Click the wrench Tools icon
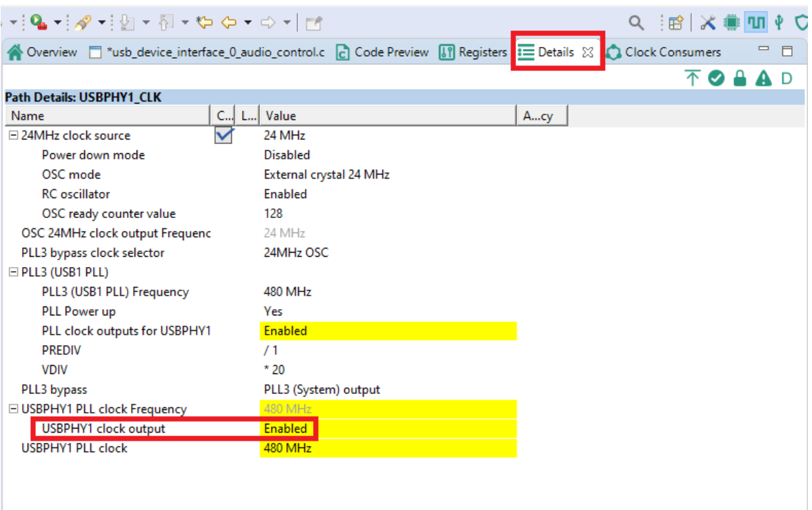 tap(709, 21)
